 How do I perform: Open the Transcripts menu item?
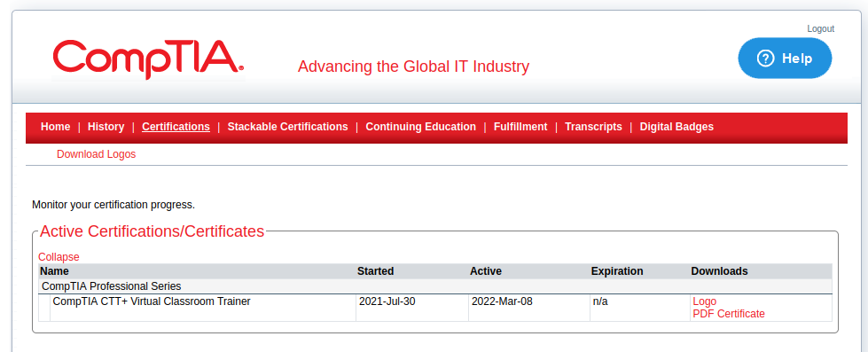(593, 127)
